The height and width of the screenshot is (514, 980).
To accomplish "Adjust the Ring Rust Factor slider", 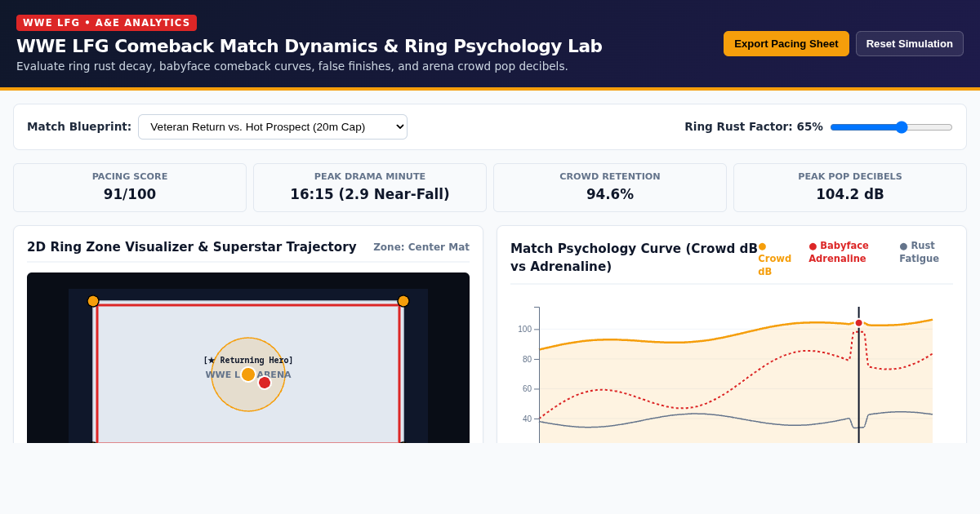I will [x=891, y=126].
